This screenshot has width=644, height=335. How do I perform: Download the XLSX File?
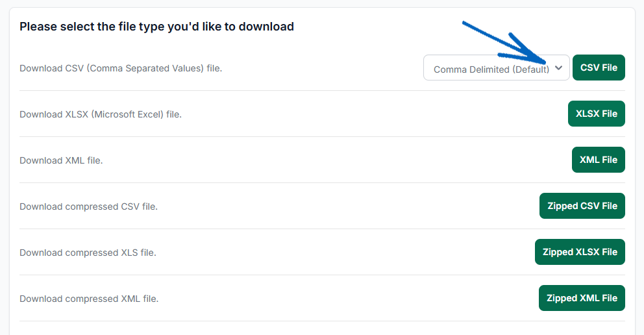pyautogui.click(x=597, y=114)
